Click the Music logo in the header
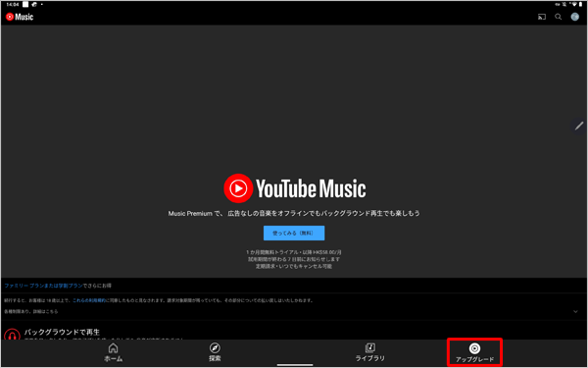Screen dimensions: 588x368 20,17
